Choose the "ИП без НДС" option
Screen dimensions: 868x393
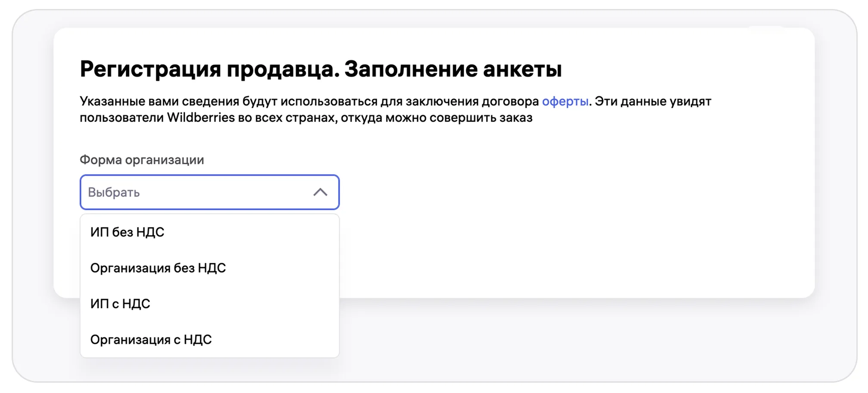[x=127, y=232]
